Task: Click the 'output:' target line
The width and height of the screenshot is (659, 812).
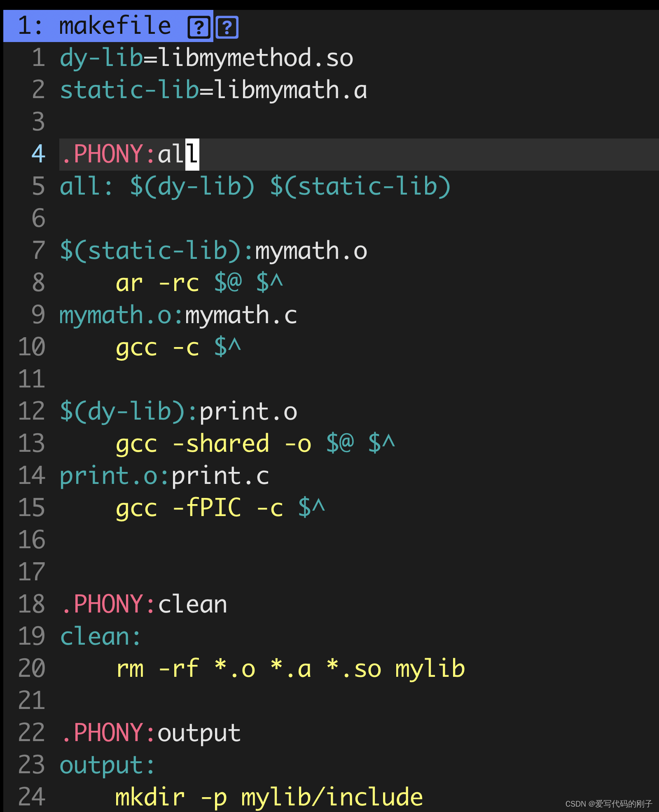Action: click(x=107, y=765)
